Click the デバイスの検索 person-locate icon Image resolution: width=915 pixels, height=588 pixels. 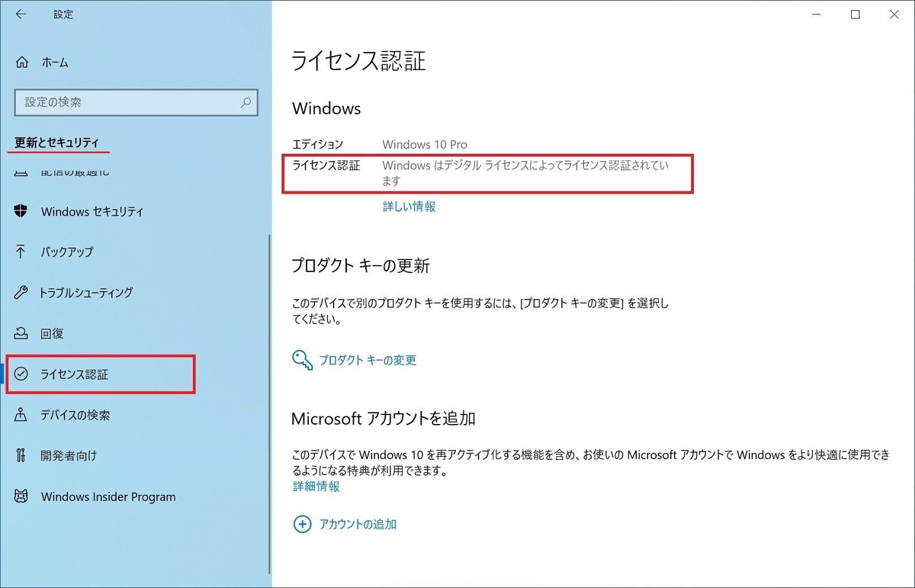[22, 415]
